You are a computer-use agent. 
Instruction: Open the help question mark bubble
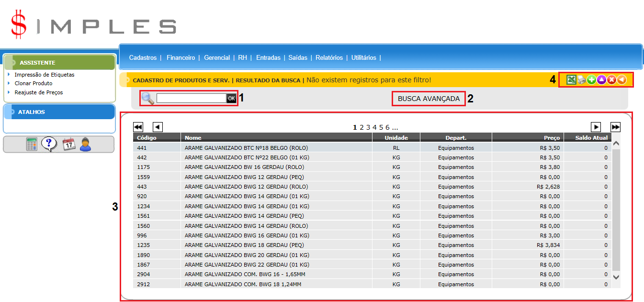pos(49,144)
